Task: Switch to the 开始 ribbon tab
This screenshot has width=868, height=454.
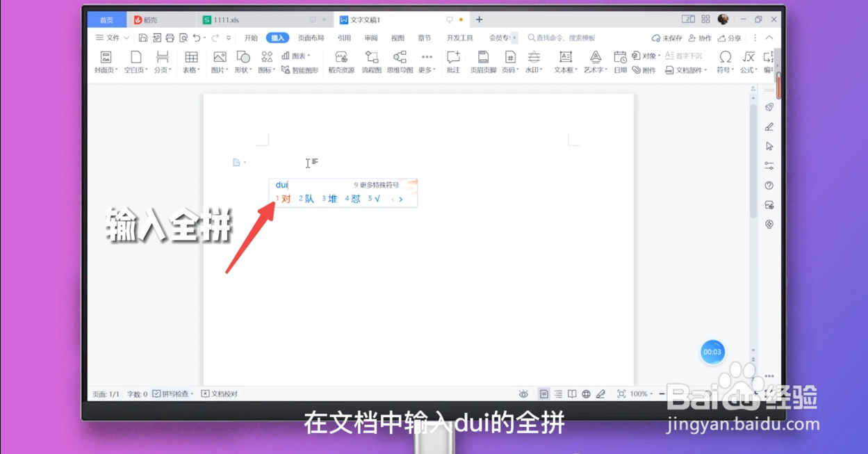Action: coord(251,38)
